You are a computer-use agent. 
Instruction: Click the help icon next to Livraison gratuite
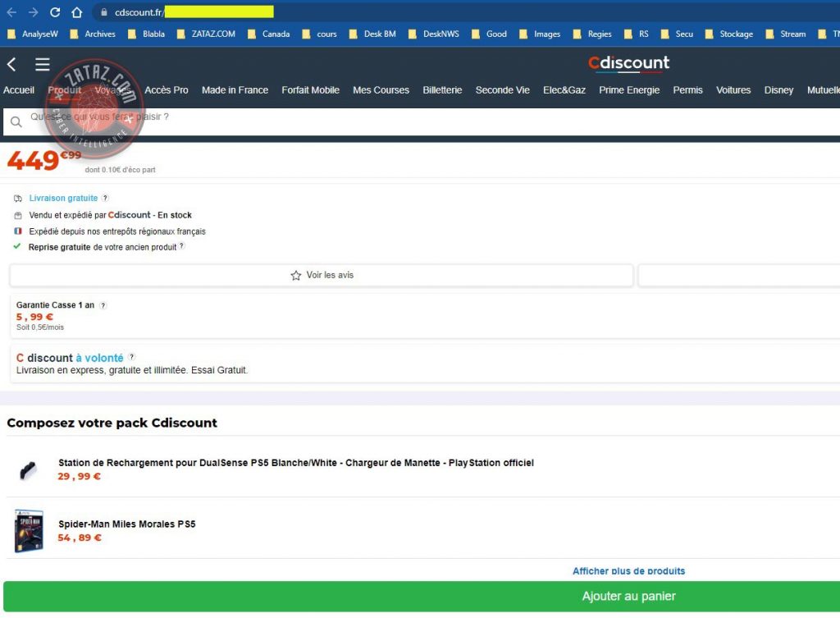(x=105, y=198)
